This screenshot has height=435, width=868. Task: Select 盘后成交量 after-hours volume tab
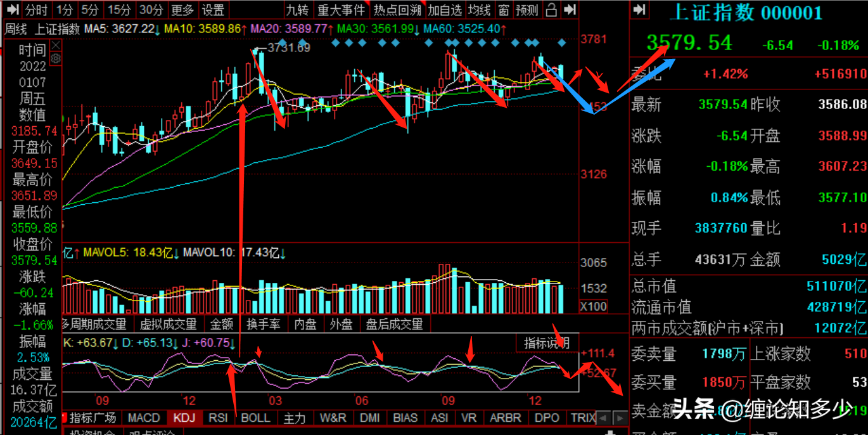[x=394, y=324]
